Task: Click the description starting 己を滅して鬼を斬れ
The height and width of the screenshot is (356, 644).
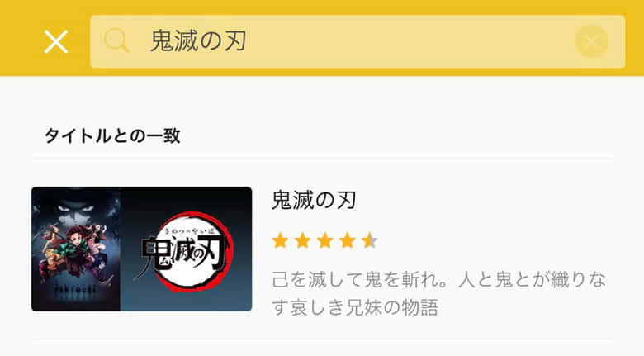Action: (x=438, y=293)
